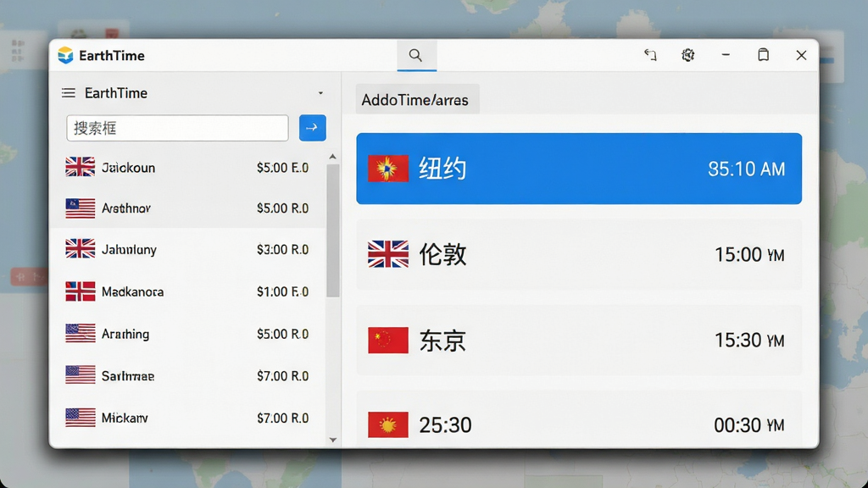Select the AddoTime/arras tab

tap(417, 100)
